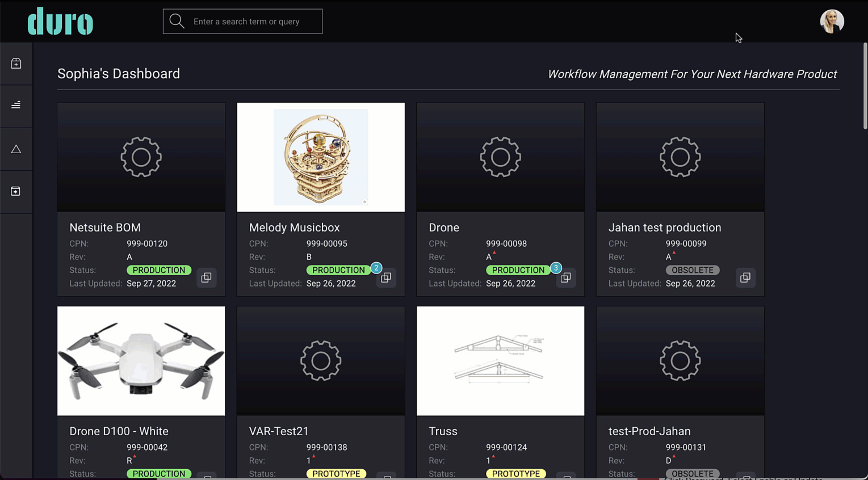Click the triangle changes icon in sidebar
Screen dimensions: 868x480
tap(16, 149)
